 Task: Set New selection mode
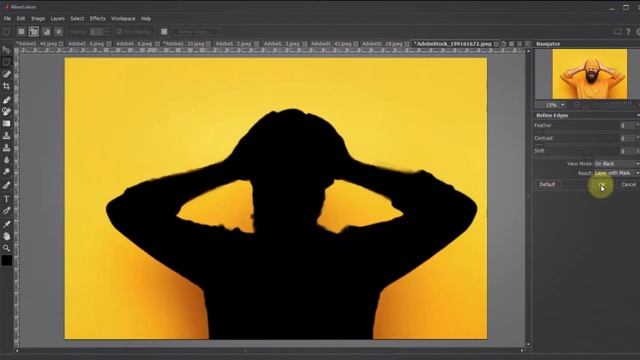pyautogui.click(x=21, y=32)
